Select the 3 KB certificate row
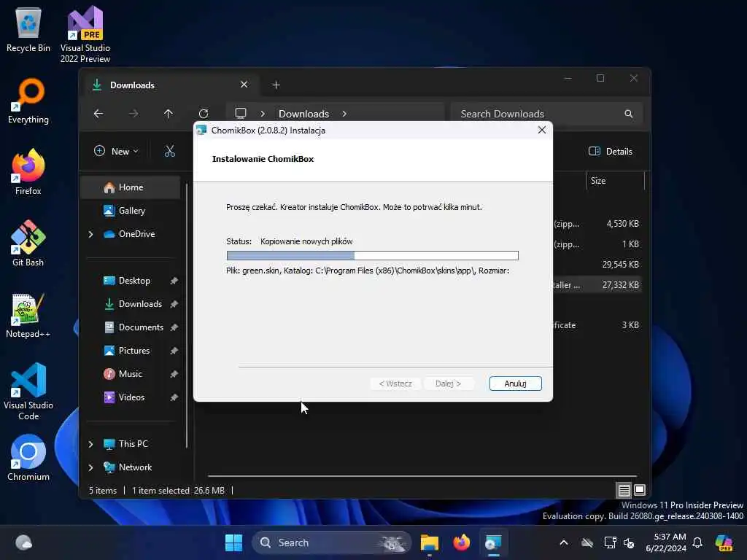 coord(597,324)
